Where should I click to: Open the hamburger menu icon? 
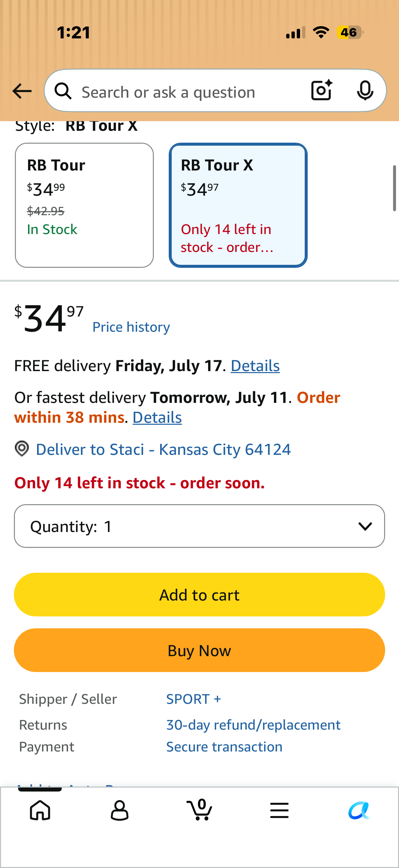tap(279, 810)
